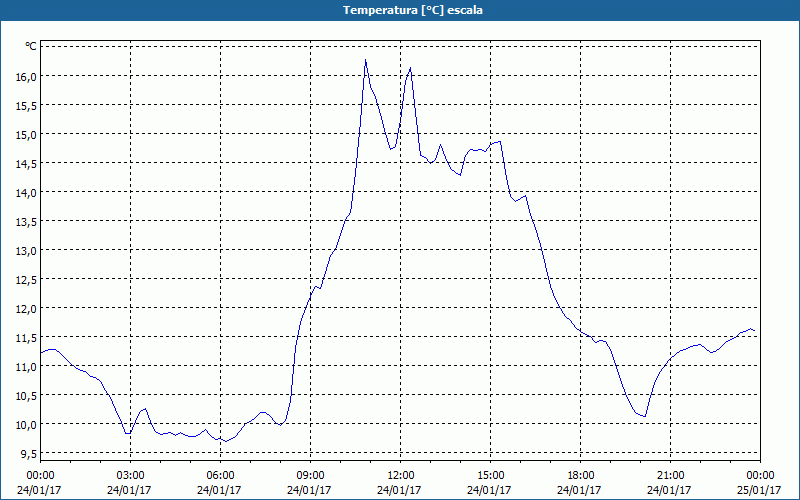Click the 'Temperatura [°C] escala' title bar
The image size is (800, 500).
point(400,10)
